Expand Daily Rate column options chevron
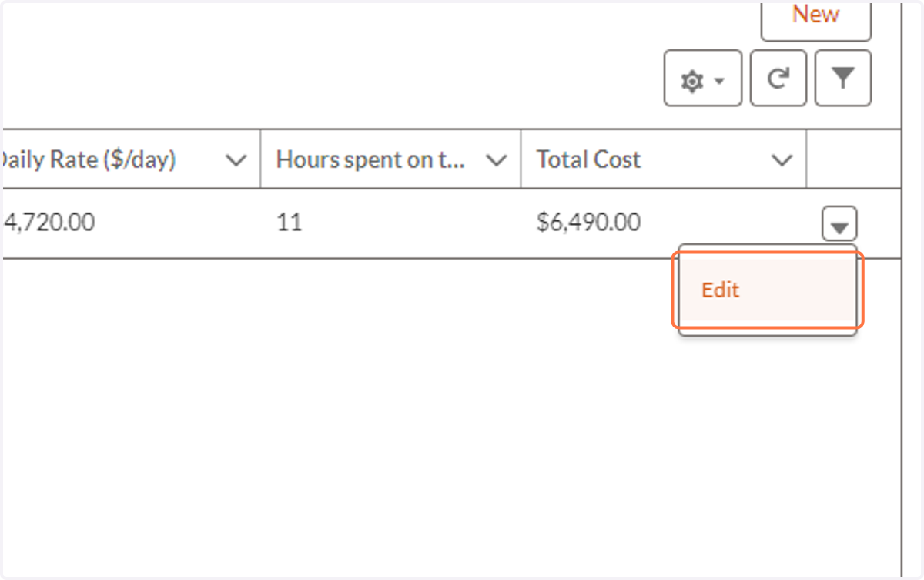Screen dimensions: 924x580 point(236,160)
